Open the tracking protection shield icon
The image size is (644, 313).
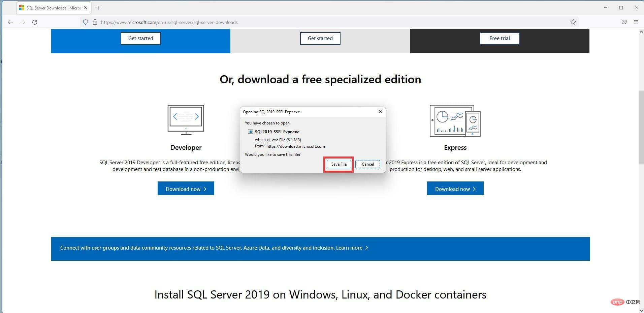click(86, 22)
